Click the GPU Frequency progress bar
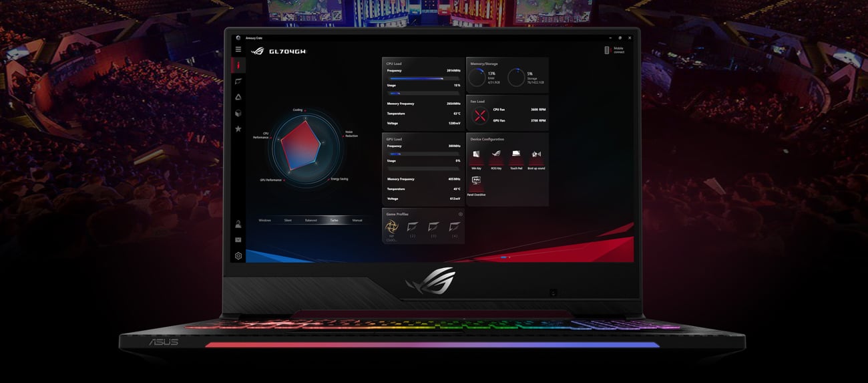Image resolution: width=868 pixels, height=383 pixels. [423, 154]
